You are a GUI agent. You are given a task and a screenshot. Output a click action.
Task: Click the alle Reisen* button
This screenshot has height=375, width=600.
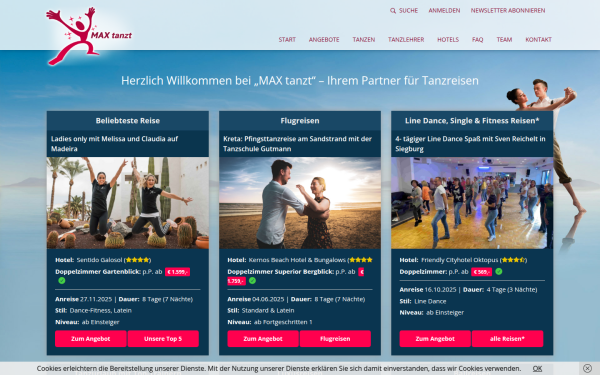(507, 339)
